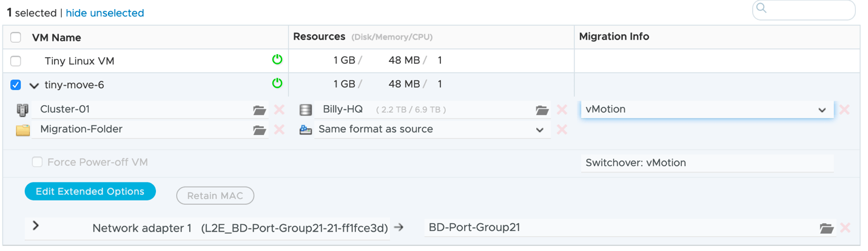The width and height of the screenshot is (868, 251).
Task: Clear the vMotion migration type red X
Action: click(844, 109)
